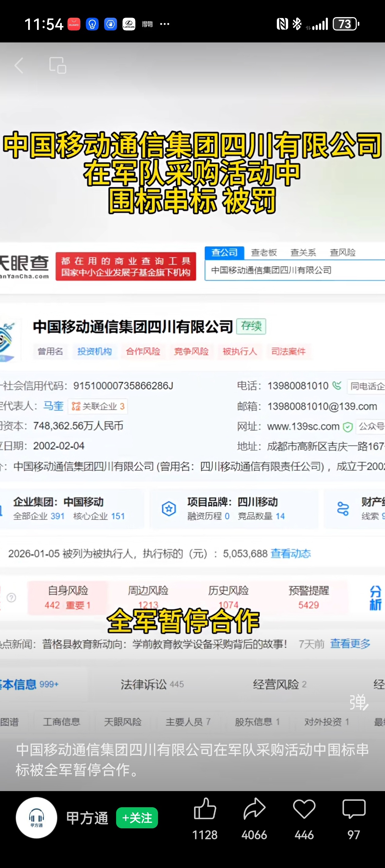The image size is (385, 868).
Task: Open the 查看动态 link
Action: pyautogui.click(x=291, y=553)
